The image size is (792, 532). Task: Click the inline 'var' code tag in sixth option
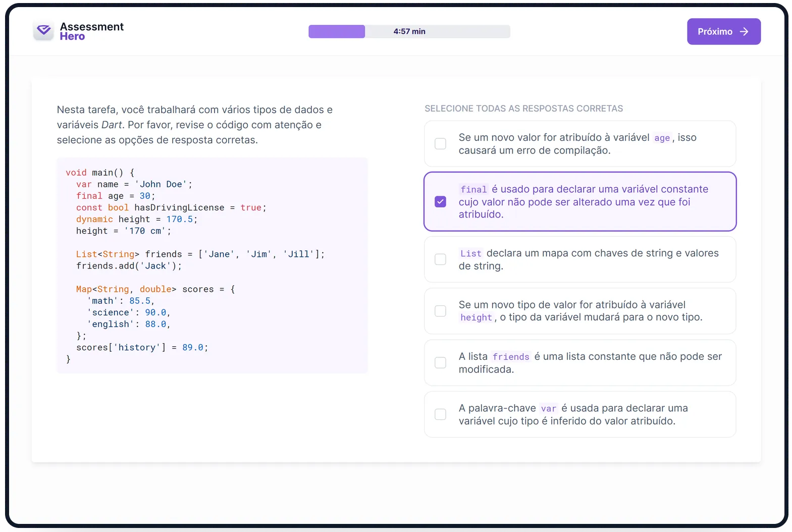pos(548,408)
